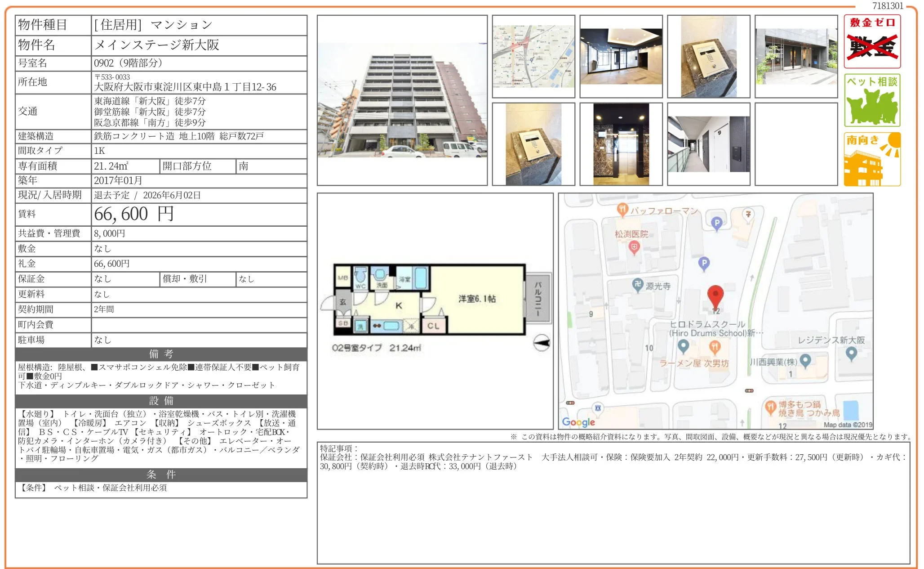Click the 敷金ゼロ badge icon
This screenshot has width=924, height=569.
point(872,41)
